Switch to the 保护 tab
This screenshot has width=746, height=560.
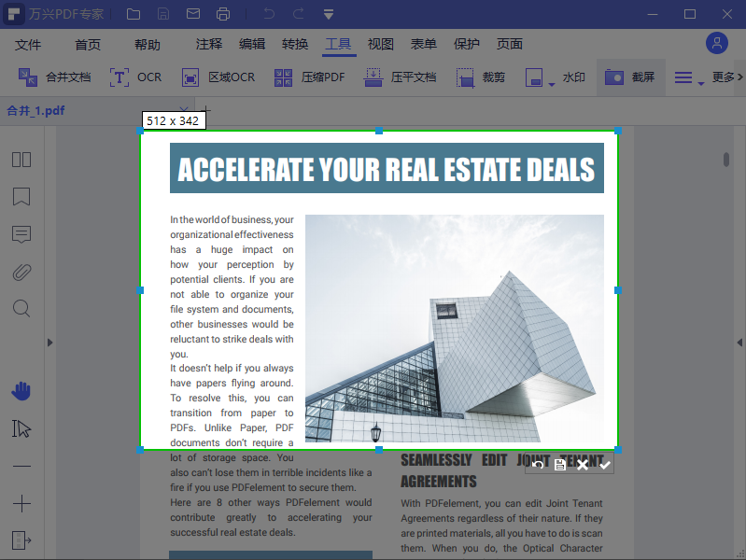[x=466, y=44]
